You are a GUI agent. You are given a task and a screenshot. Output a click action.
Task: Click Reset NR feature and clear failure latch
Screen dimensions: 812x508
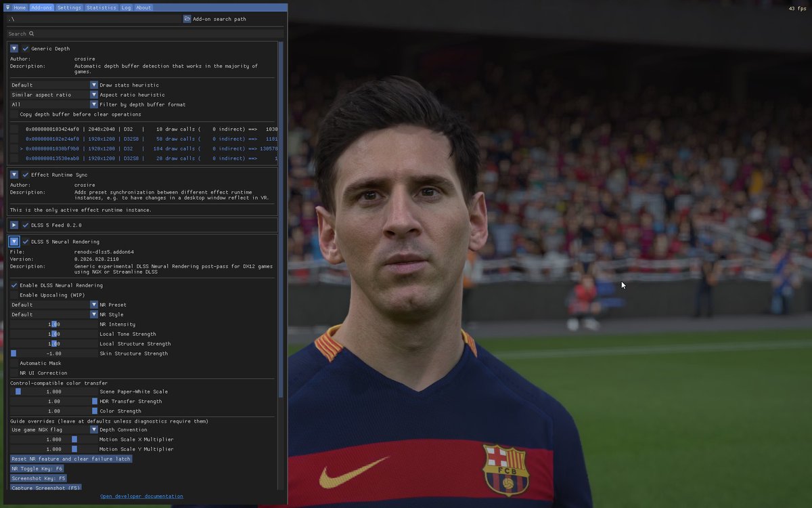point(71,459)
